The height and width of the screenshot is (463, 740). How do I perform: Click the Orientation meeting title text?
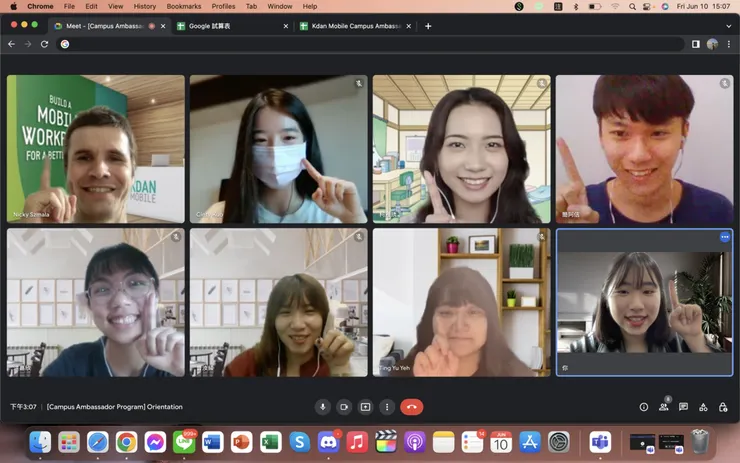pyautogui.click(x=115, y=407)
